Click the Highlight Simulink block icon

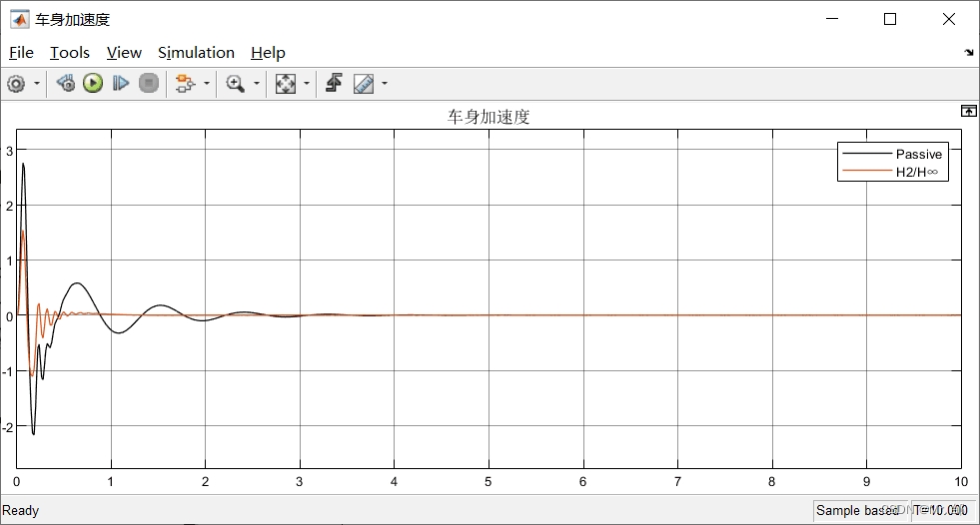pos(185,83)
